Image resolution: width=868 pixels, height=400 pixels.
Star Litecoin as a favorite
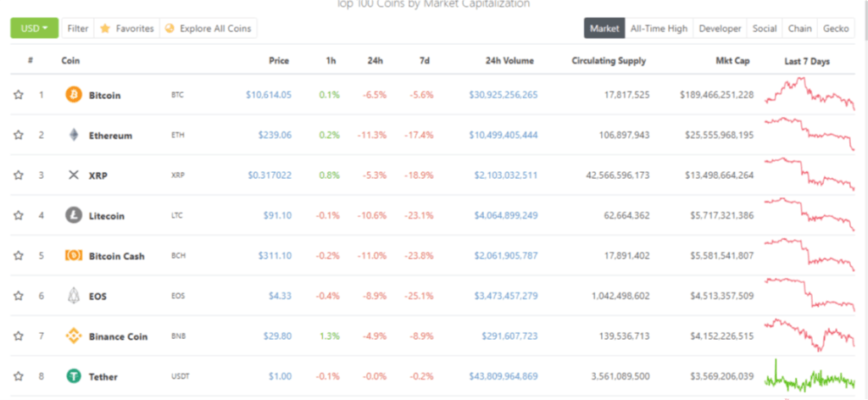tap(19, 215)
